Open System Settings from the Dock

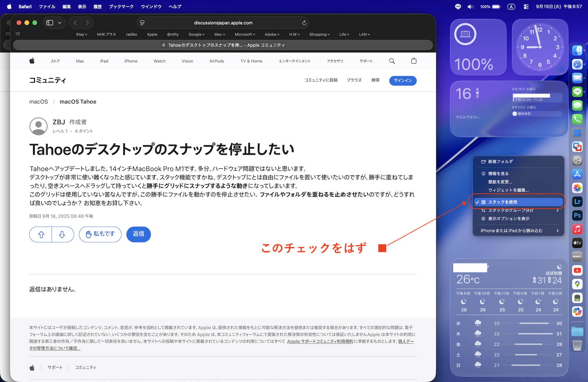[x=577, y=160]
